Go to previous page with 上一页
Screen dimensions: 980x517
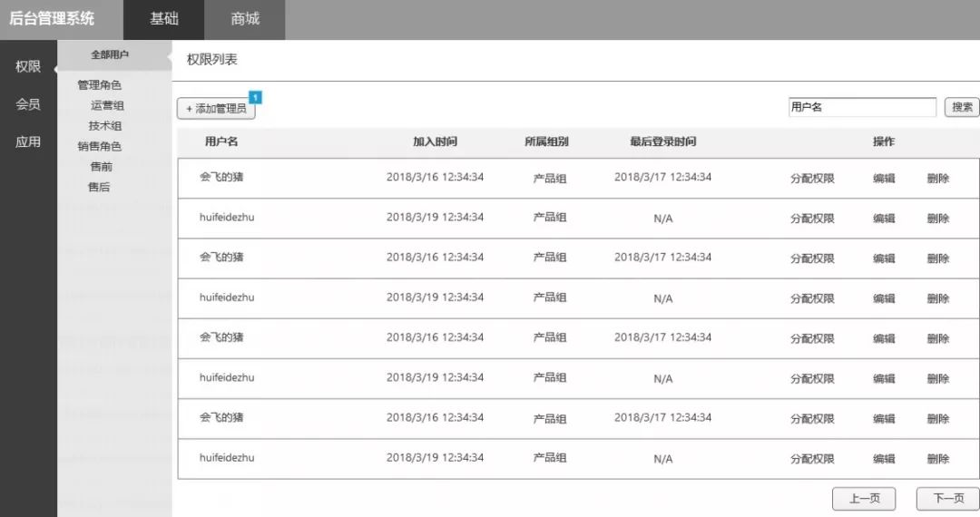click(x=864, y=498)
